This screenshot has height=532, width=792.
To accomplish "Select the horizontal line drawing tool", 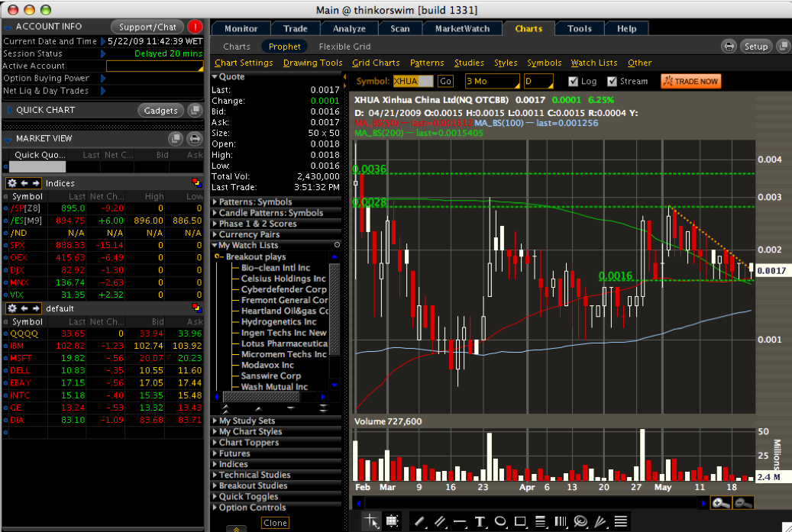I will click(x=460, y=521).
